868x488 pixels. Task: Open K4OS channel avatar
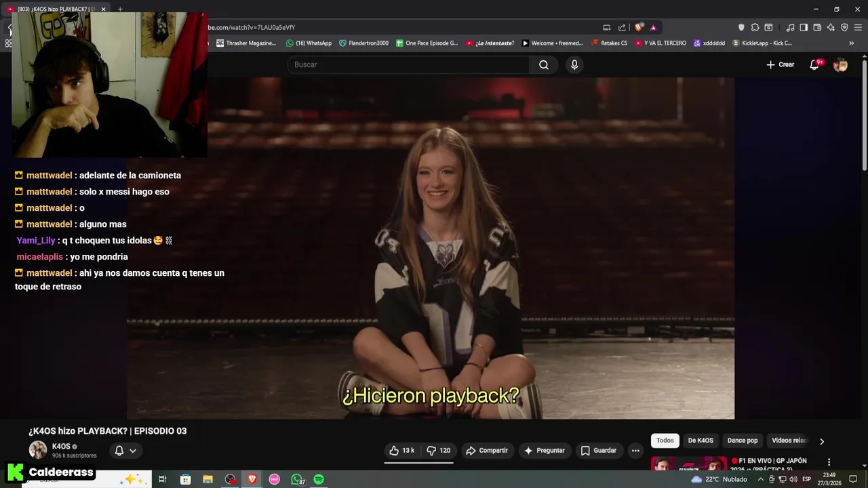pyautogui.click(x=38, y=450)
